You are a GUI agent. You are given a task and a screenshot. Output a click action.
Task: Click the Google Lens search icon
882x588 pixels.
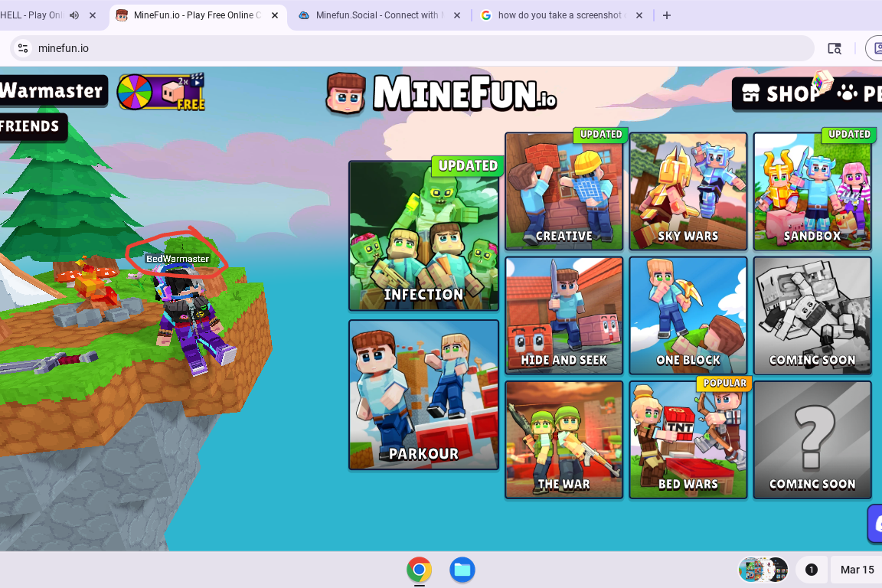(x=835, y=48)
